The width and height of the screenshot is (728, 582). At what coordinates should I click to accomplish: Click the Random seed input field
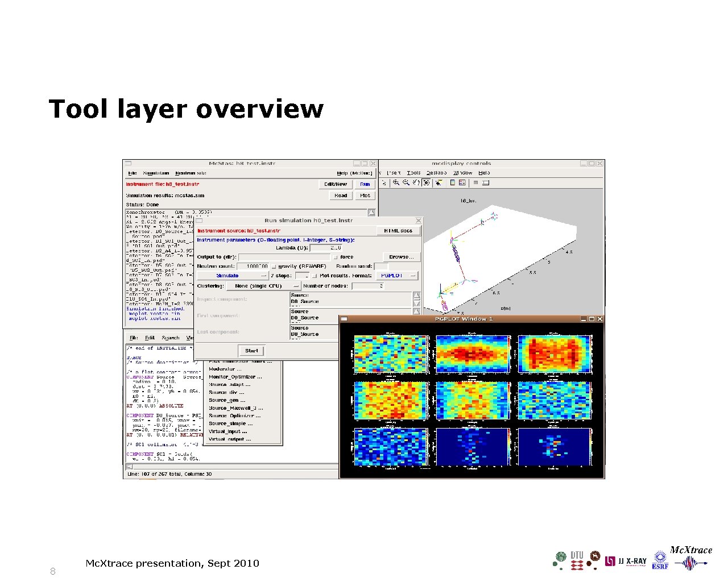pyautogui.click(x=382, y=267)
